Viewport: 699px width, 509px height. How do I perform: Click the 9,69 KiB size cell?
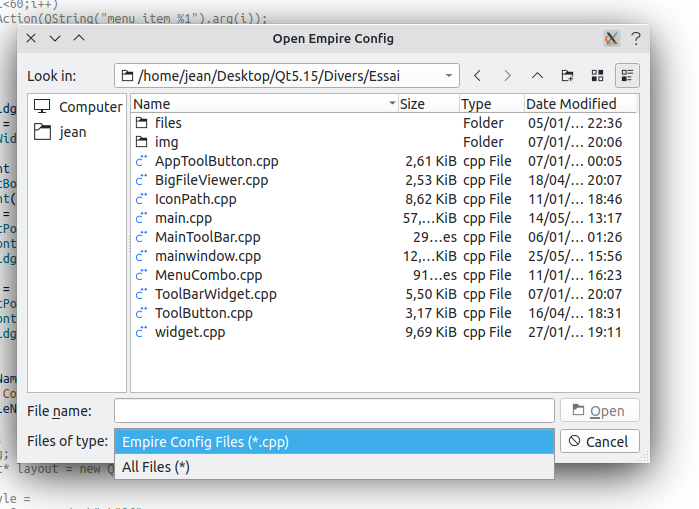pos(431,332)
